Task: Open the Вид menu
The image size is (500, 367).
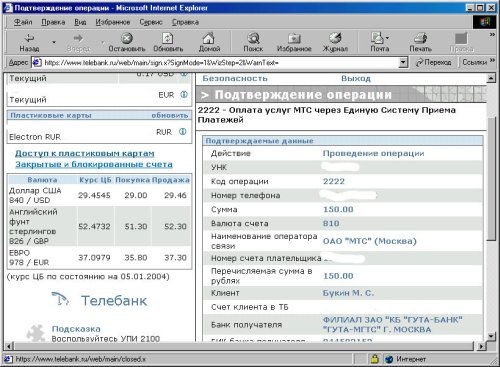Action: click(80, 22)
